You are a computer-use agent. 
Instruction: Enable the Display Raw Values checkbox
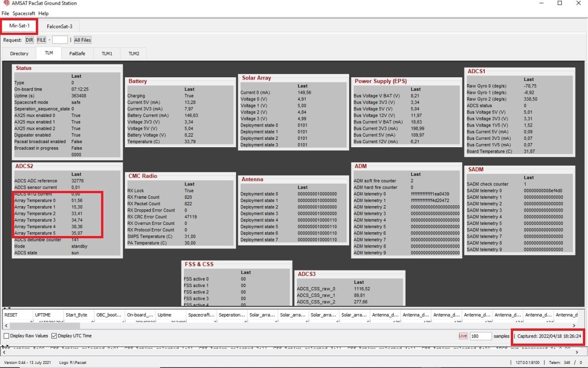[x=6, y=336]
